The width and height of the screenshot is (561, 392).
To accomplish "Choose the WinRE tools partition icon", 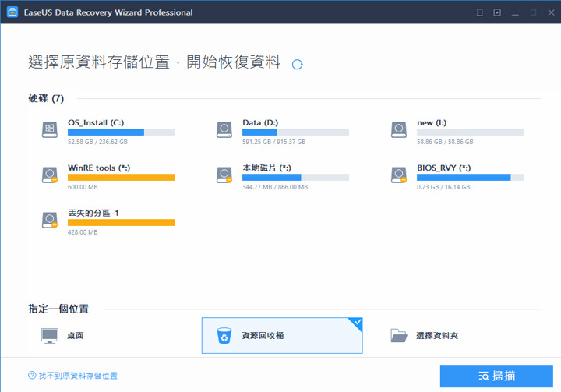I will point(50,174).
